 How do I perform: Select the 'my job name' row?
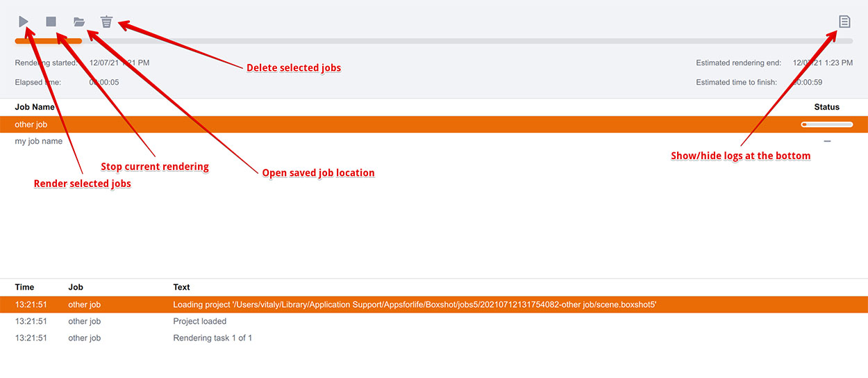(434, 141)
